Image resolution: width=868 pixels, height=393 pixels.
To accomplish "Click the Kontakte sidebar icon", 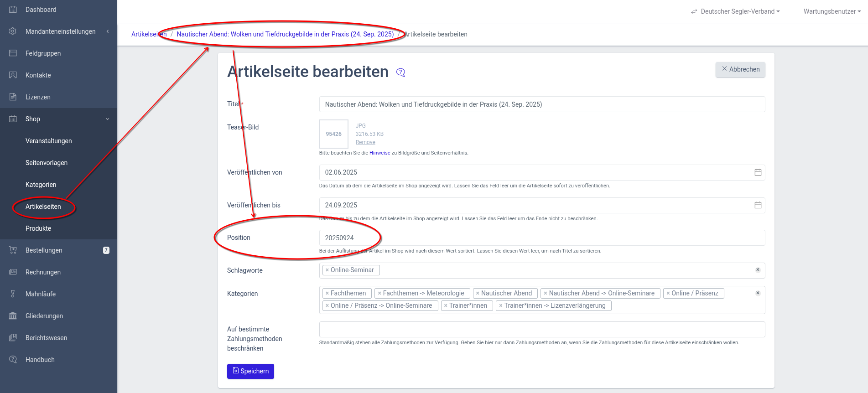I will pyautogui.click(x=13, y=75).
